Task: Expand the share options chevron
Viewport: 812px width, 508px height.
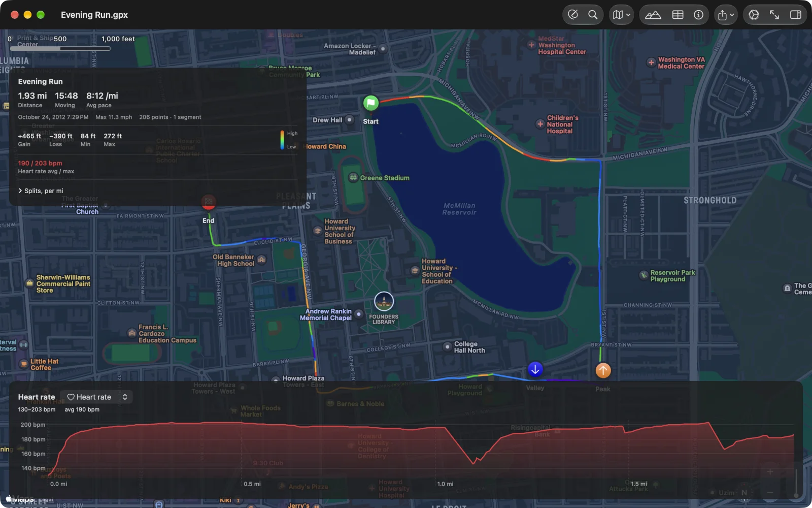Action: [732, 15]
